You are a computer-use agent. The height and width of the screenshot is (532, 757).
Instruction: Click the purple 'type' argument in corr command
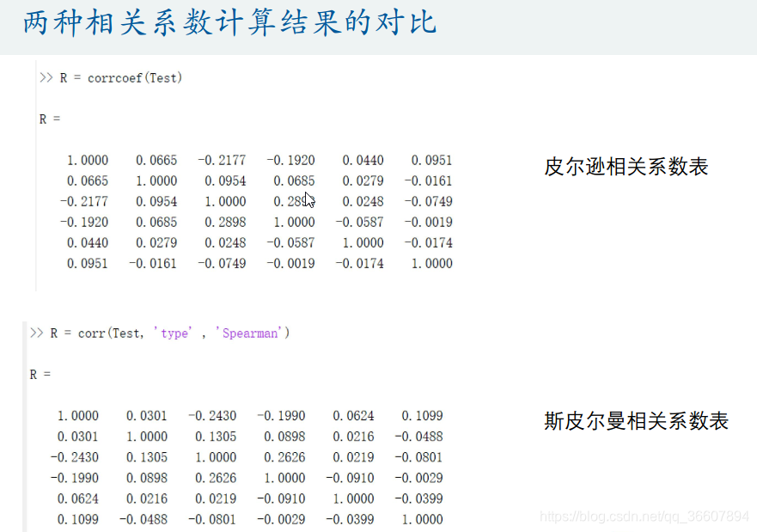173,333
